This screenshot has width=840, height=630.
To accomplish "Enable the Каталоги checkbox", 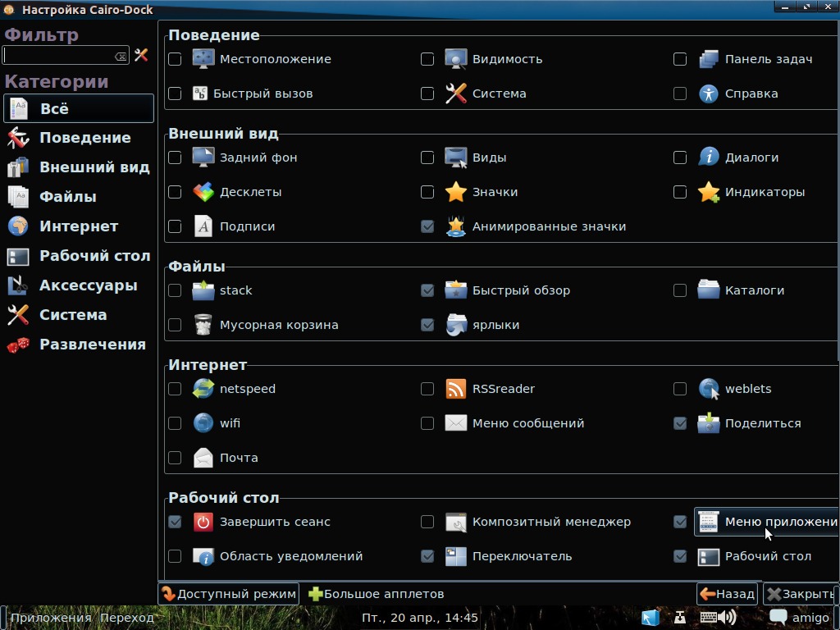I will [680, 290].
